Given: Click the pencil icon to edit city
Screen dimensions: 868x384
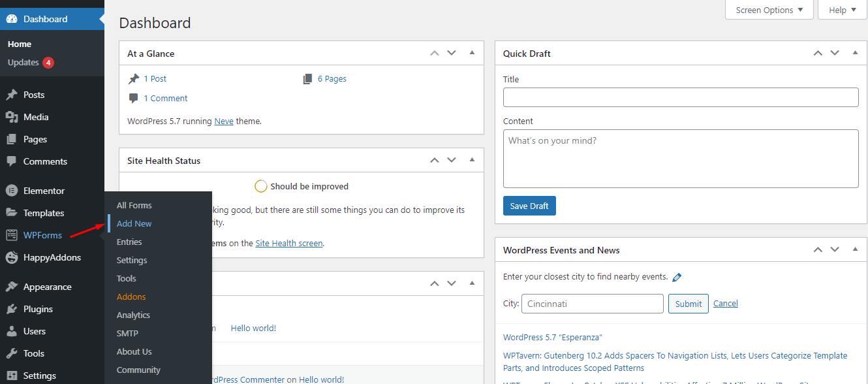Looking at the screenshot, I should click(677, 277).
